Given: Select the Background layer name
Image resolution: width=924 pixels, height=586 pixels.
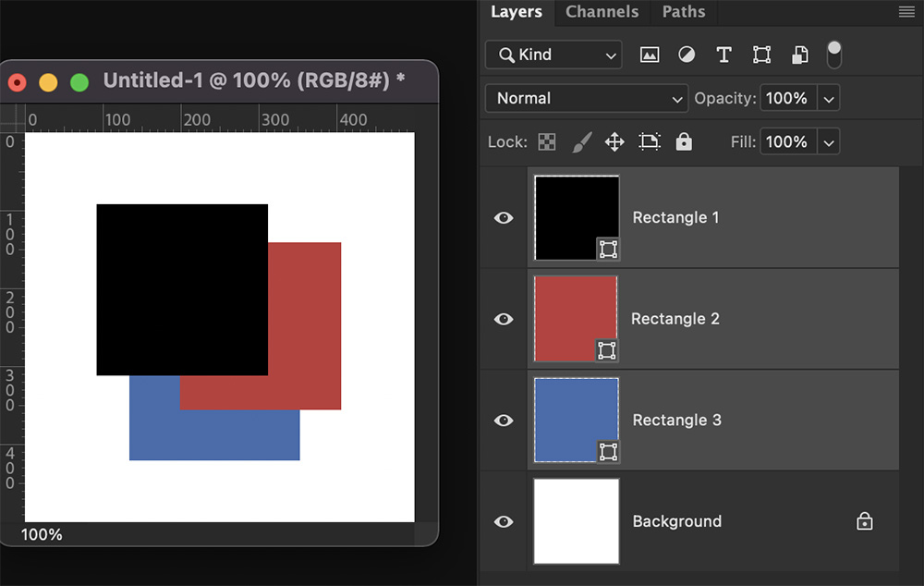Looking at the screenshot, I should [x=677, y=521].
